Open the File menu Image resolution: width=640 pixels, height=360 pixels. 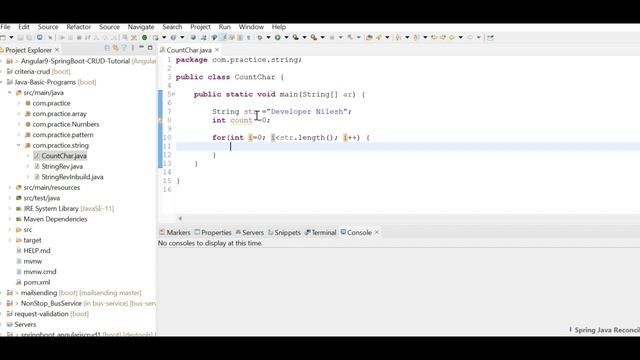coord(5,27)
